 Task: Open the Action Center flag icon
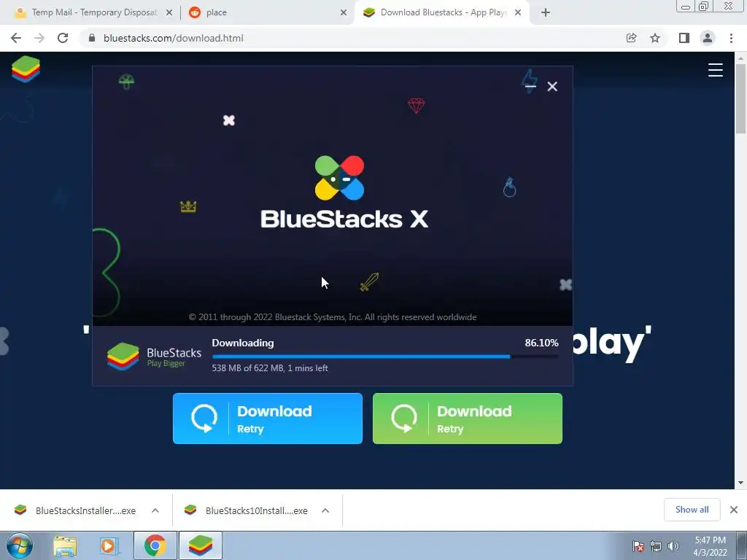(638, 546)
